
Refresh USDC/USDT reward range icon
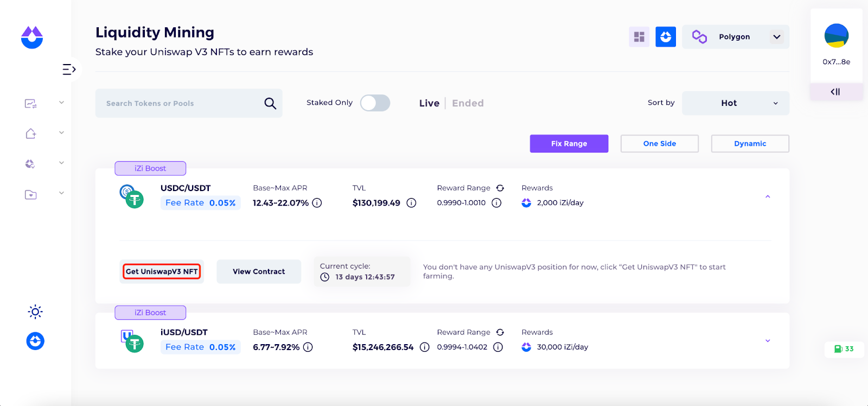[x=500, y=188]
